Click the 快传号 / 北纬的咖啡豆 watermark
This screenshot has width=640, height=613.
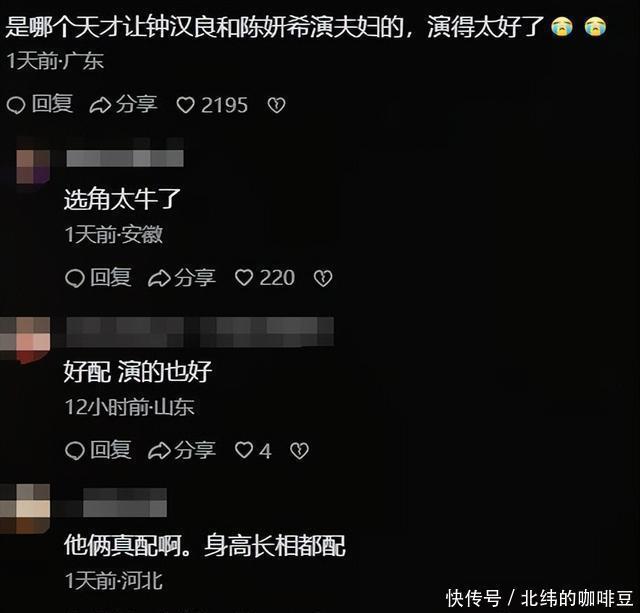(x=539, y=598)
